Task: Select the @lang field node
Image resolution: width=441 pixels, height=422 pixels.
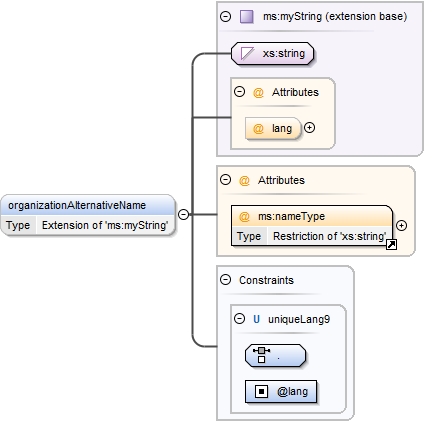Action: coord(281,391)
